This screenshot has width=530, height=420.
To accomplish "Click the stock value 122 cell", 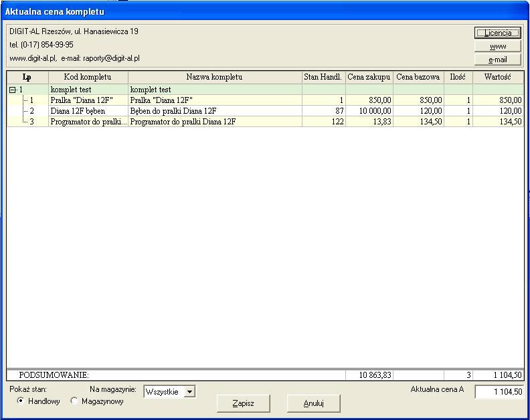I will (323, 122).
